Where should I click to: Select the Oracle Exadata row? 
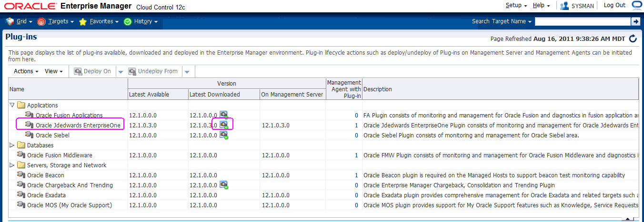click(323, 195)
